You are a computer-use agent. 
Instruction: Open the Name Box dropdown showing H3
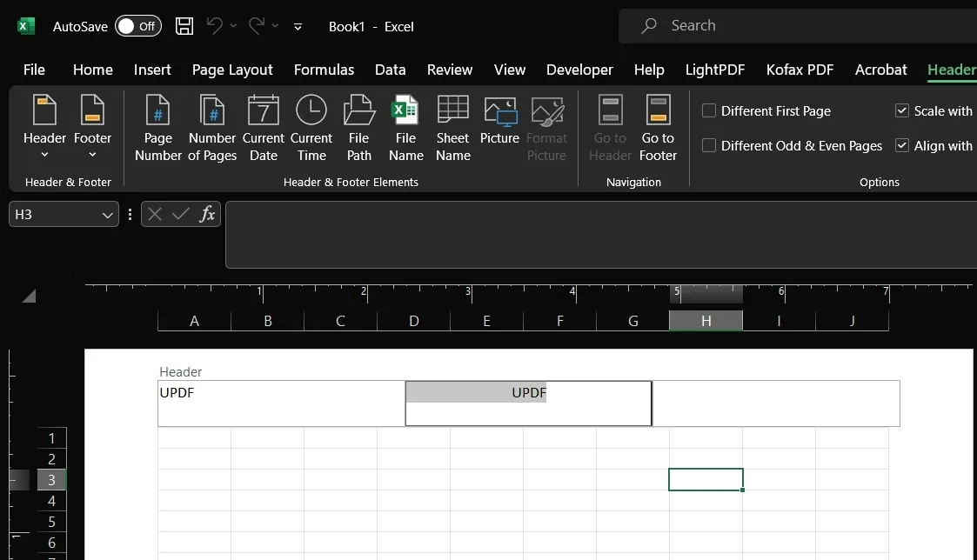pyautogui.click(x=107, y=215)
